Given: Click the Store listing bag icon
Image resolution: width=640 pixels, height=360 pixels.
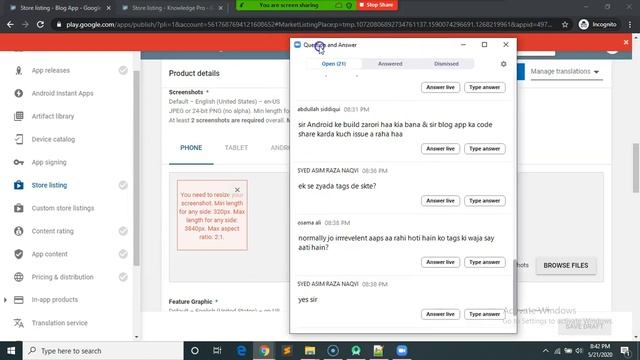Looking at the screenshot, I should point(18,185).
